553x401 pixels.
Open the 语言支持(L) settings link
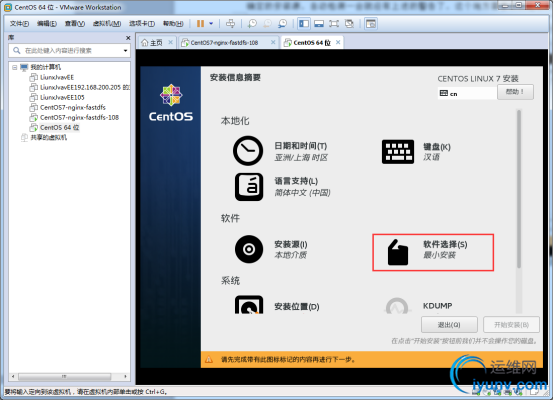pyautogui.click(x=296, y=181)
